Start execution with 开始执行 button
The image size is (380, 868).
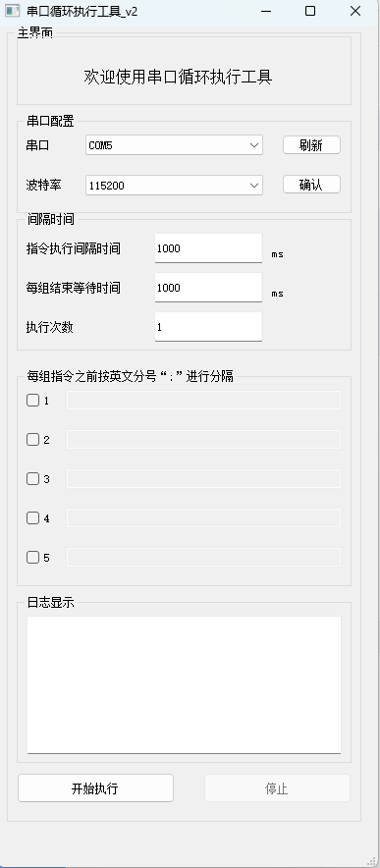click(95, 788)
